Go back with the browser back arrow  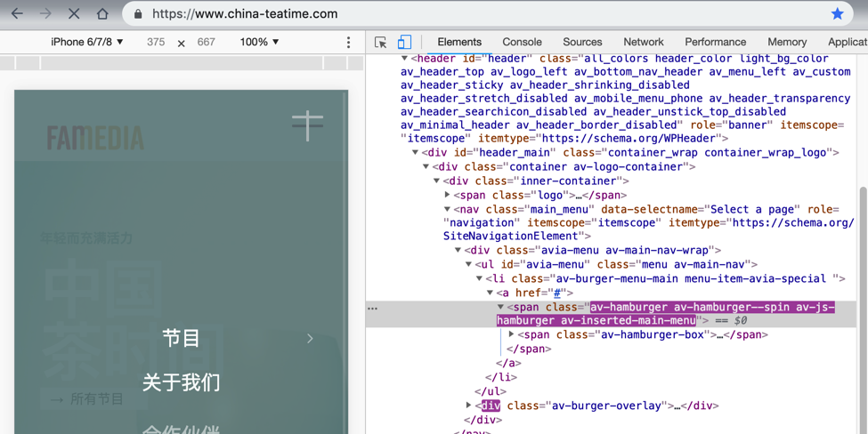click(x=17, y=14)
